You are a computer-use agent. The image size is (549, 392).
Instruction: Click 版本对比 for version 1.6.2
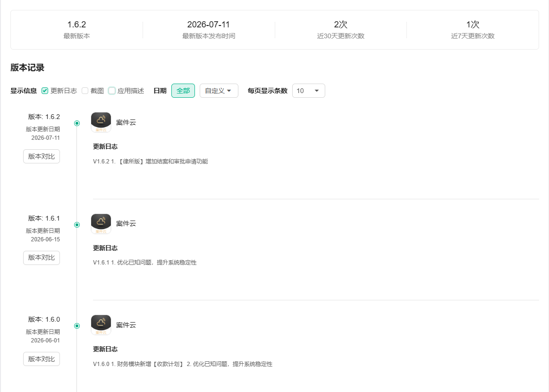click(42, 156)
